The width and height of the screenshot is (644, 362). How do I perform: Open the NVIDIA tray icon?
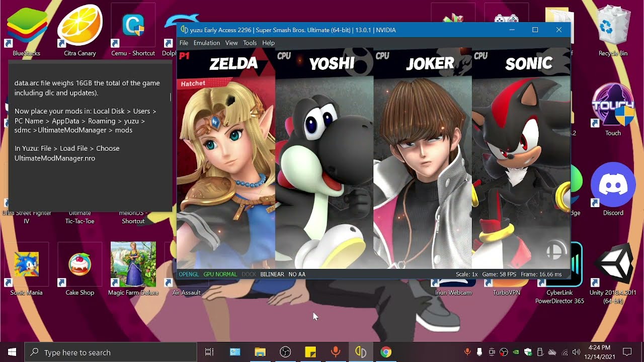coord(516,352)
